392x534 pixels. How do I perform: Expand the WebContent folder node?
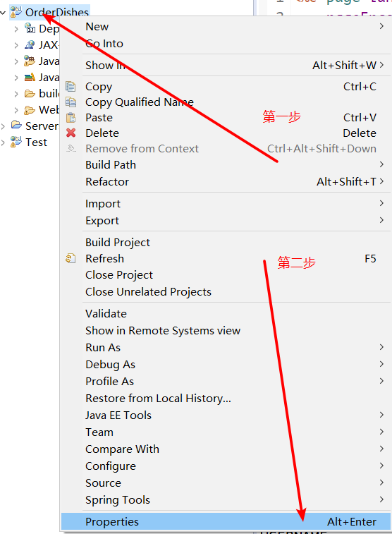point(16,110)
